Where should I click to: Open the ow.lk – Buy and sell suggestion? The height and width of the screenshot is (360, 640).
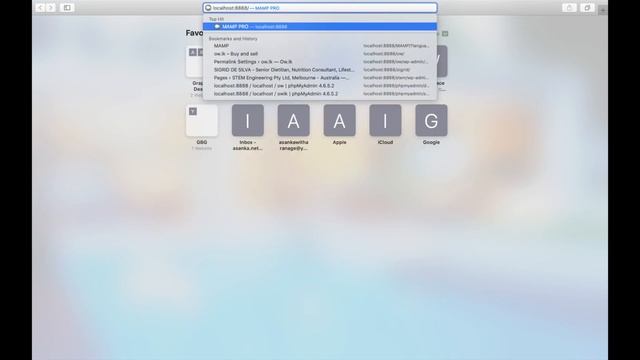pyautogui.click(x=320, y=53)
